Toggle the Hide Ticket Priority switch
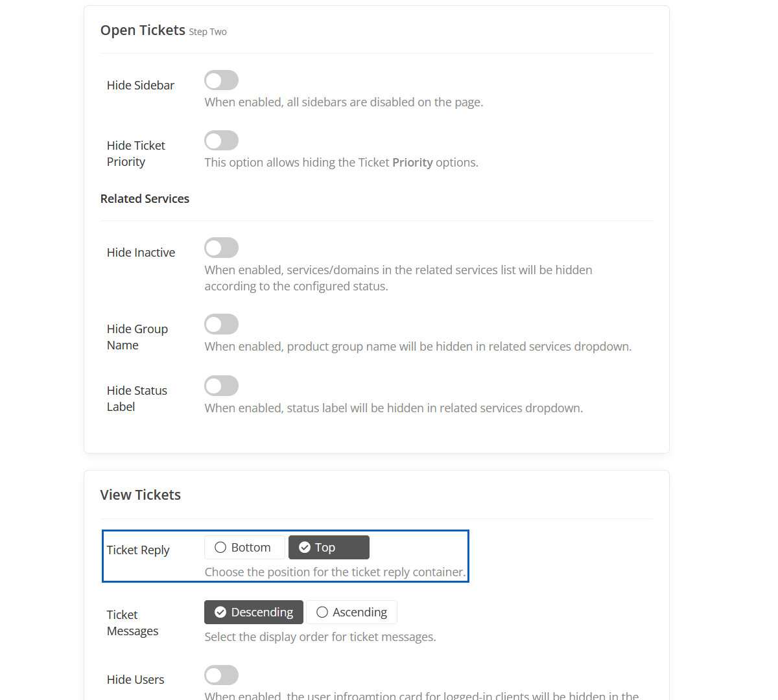The width and height of the screenshot is (778, 700). (221, 141)
